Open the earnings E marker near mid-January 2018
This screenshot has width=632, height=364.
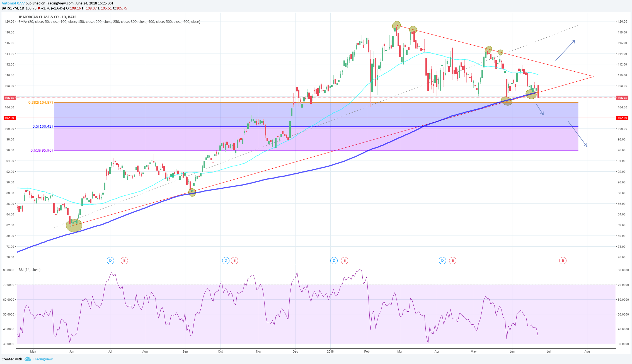(x=345, y=261)
